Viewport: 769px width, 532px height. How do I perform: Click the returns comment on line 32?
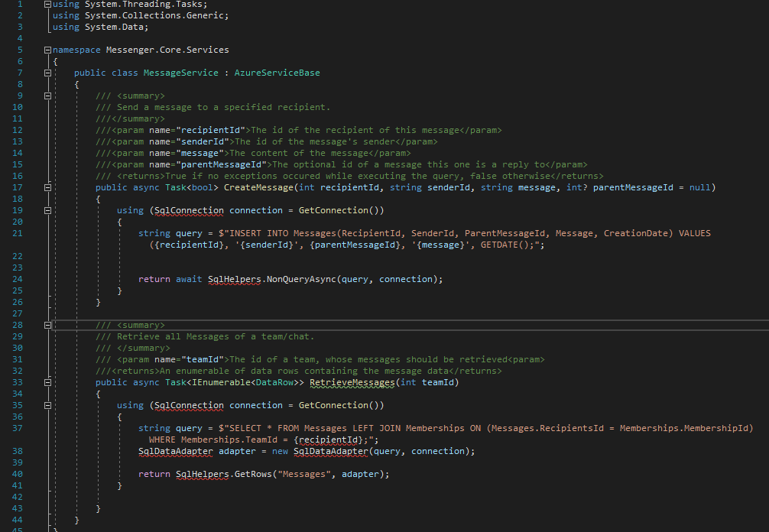299,371
